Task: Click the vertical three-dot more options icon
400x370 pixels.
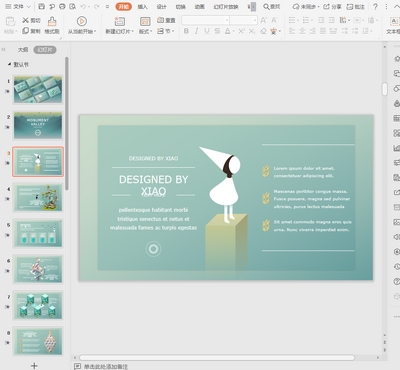Action: click(x=386, y=7)
